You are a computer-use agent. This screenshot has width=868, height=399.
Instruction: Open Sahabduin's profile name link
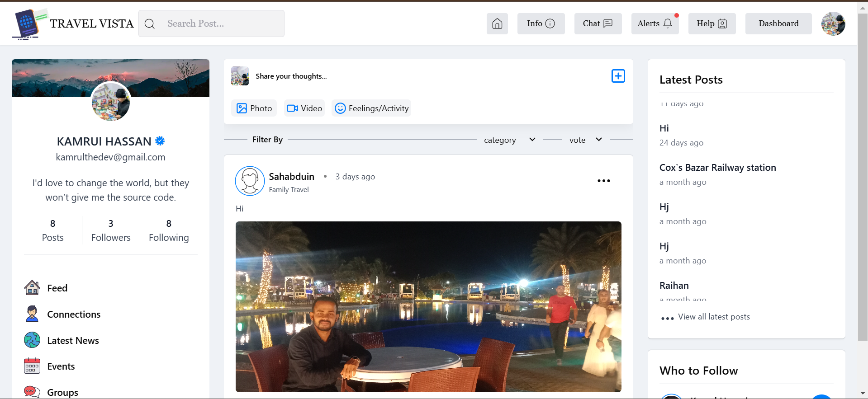pos(291,176)
